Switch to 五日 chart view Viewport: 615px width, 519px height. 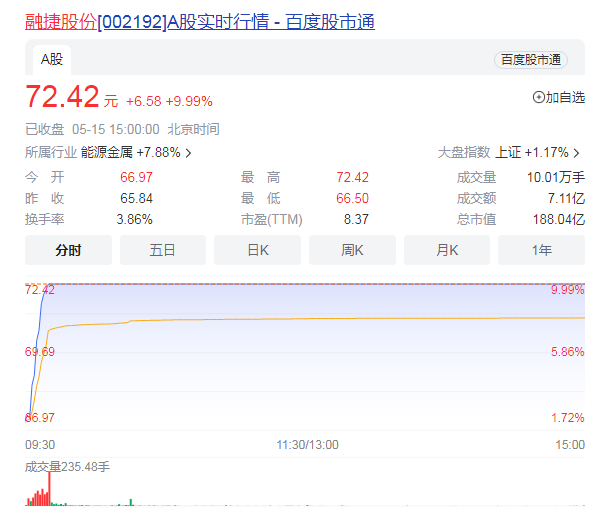[162, 250]
